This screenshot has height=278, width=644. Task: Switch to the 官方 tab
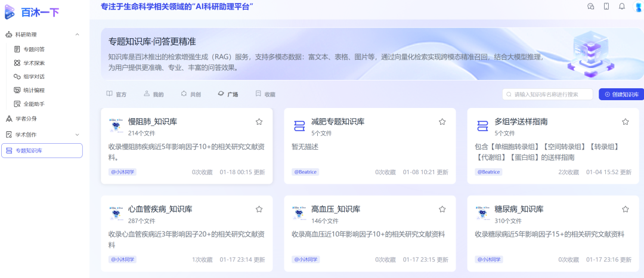click(116, 94)
